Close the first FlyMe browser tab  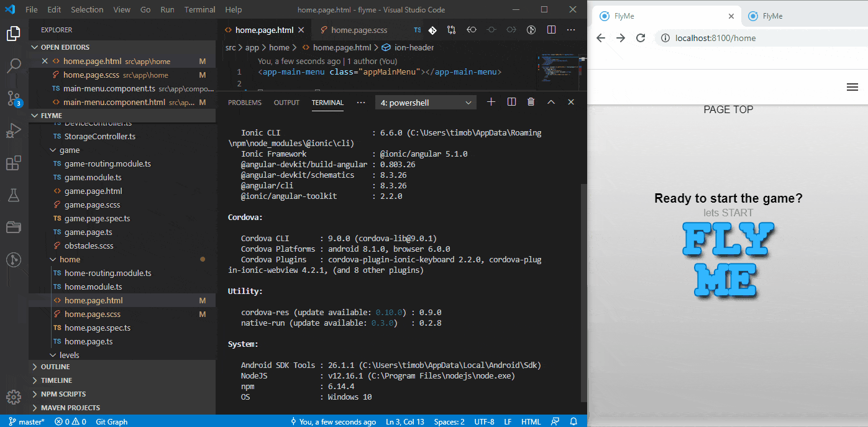click(x=731, y=16)
